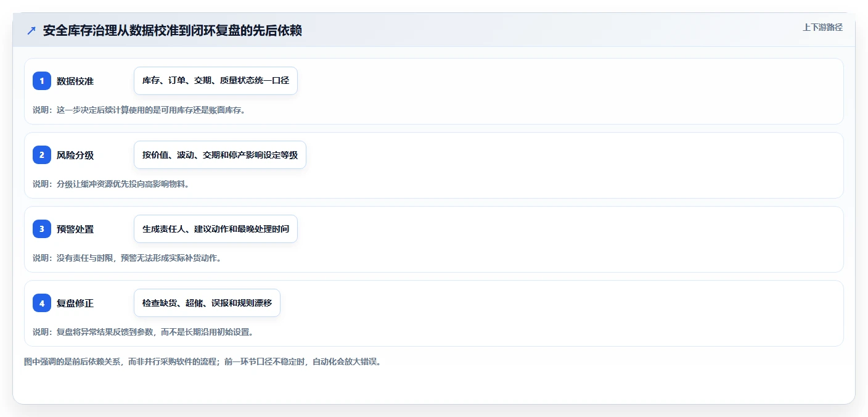Click the 生成责任人、建议动作和最晚处理时间 chip
The height and width of the screenshot is (417, 868).
pyautogui.click(x=216, y=229)
